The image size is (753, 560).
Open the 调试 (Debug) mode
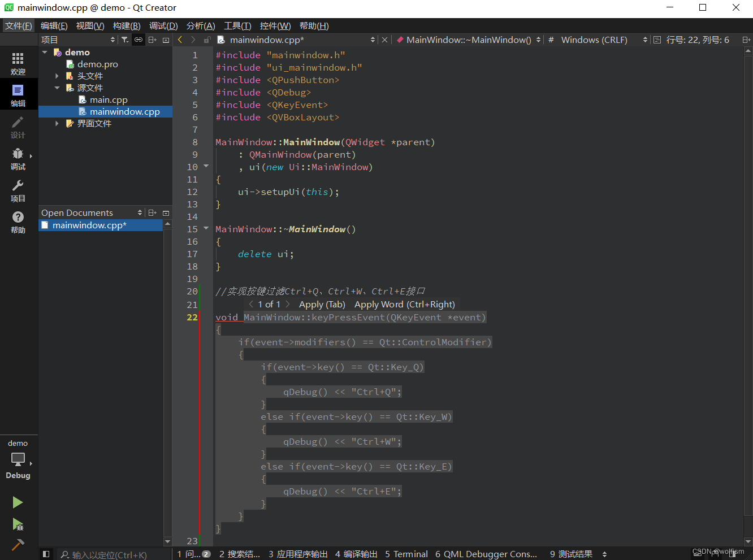[x=18, y=158]
